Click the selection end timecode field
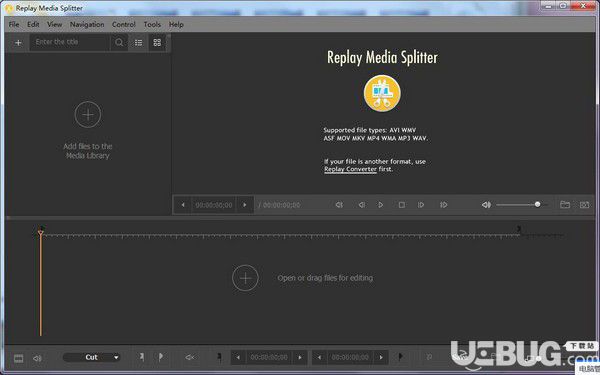 click(x=350, y=357)
